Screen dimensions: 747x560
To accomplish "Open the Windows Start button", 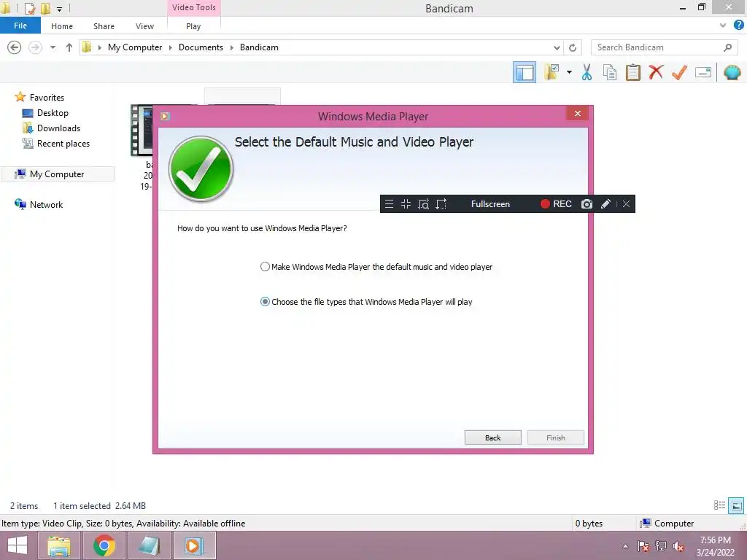I will 18,545.
